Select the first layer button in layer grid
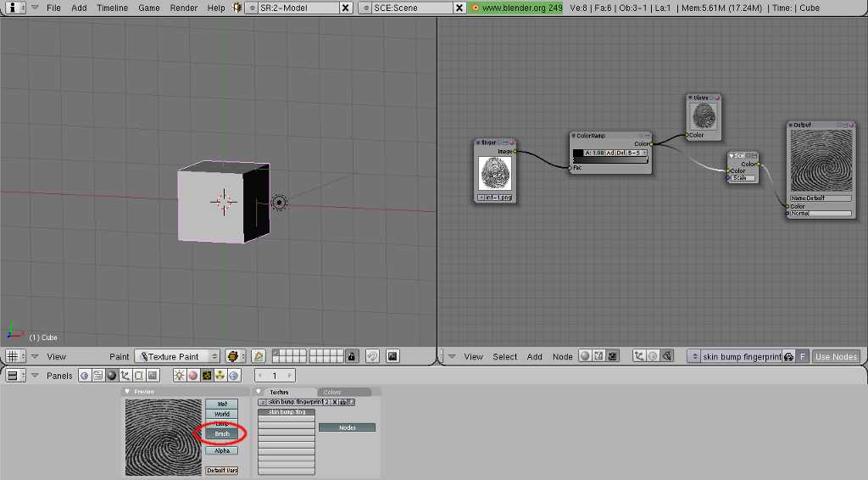This screenshot has width=868, height=480. [275, 354]
